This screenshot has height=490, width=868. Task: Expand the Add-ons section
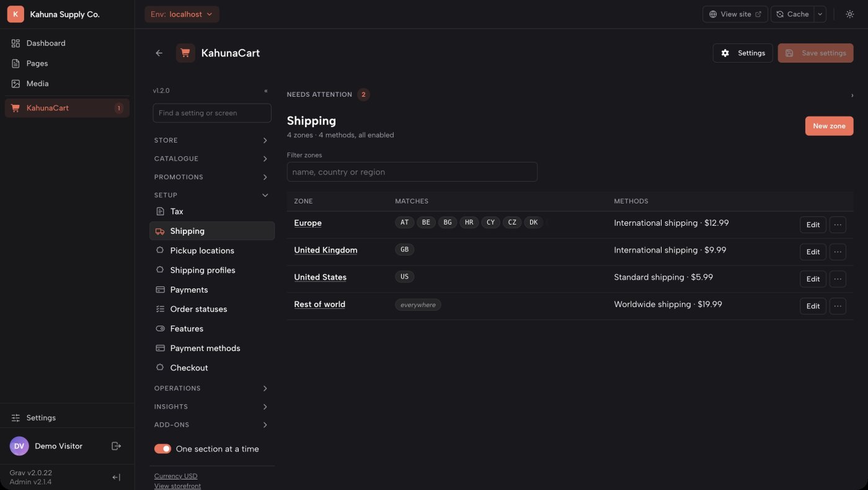[211, 425]
